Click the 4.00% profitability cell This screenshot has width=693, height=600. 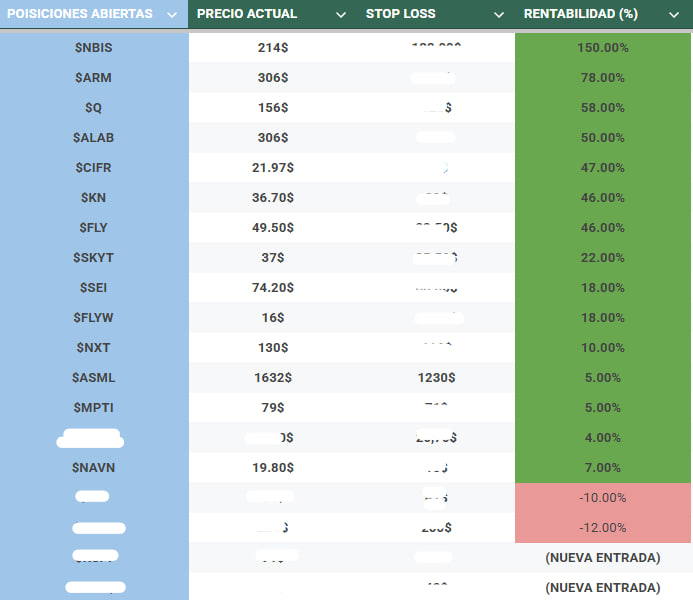coord(603,438)
